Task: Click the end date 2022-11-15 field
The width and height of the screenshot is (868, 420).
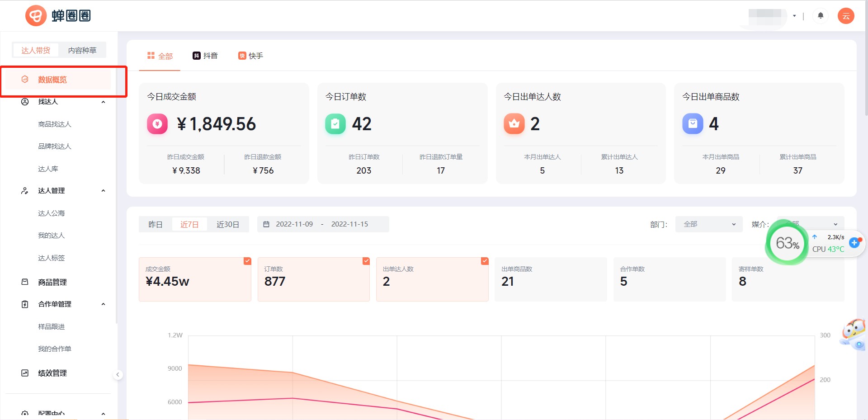Action: (x=349, y=224)
